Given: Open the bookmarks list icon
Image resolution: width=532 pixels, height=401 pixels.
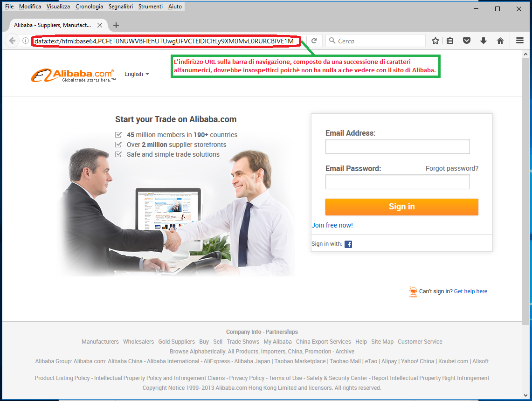Looking at the screenshot, I should (x=450, y=41).
